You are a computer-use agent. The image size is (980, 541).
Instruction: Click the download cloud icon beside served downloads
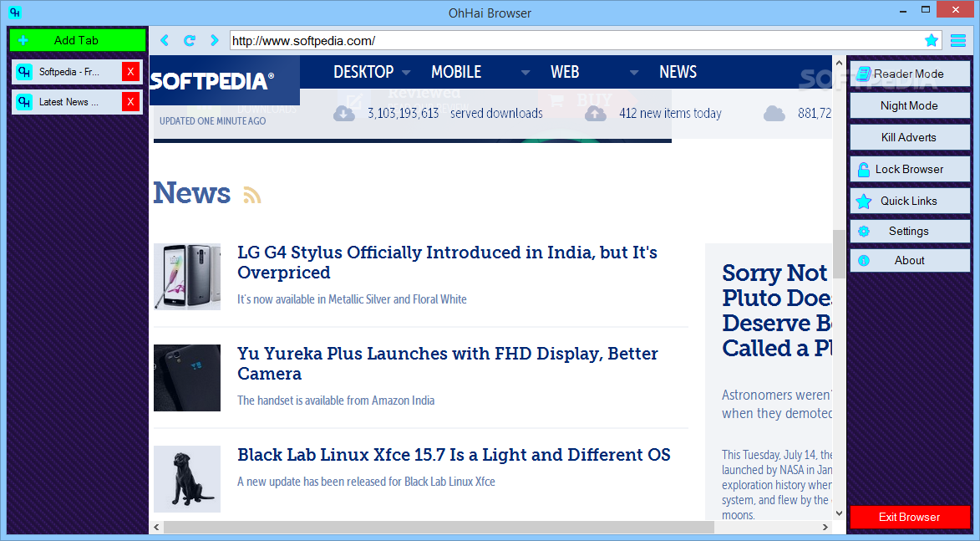[x=343, y=113]
